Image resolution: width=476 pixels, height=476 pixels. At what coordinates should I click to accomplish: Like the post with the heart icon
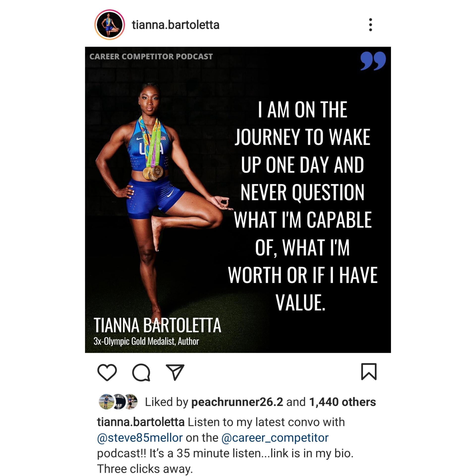tap(107, 372)
